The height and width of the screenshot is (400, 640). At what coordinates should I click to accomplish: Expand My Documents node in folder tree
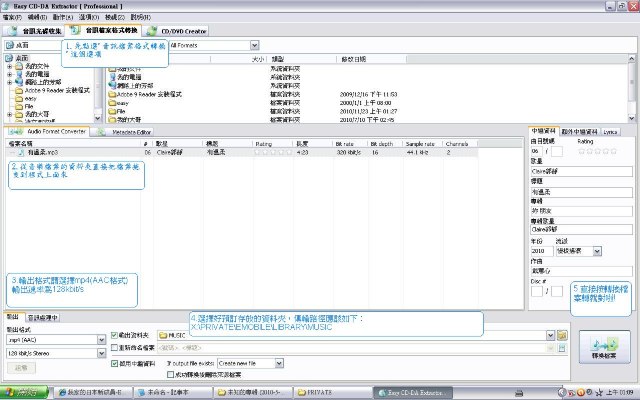coord(9,66)
